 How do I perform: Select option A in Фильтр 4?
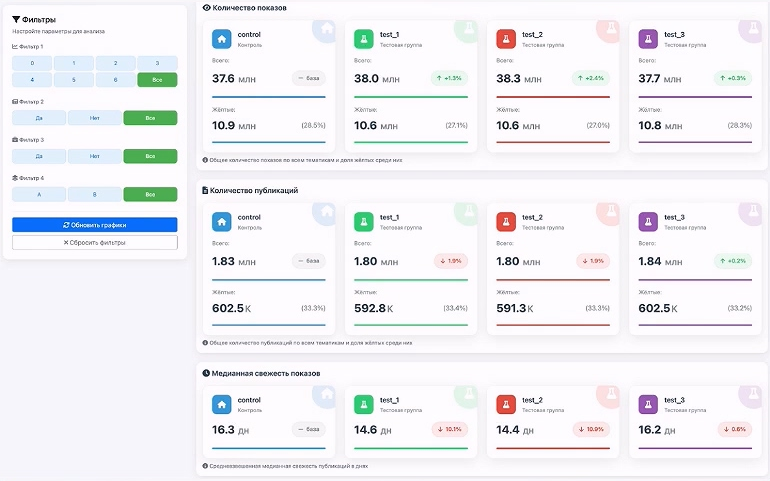tap(39, 195)
